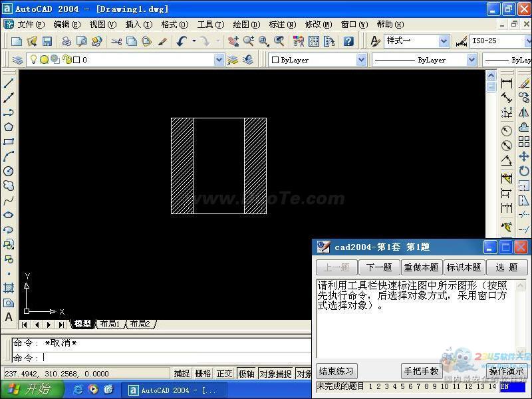Open the layer 0 dropdown list
This screenshot has height=399, width=532.
click(x=219, y=60)
